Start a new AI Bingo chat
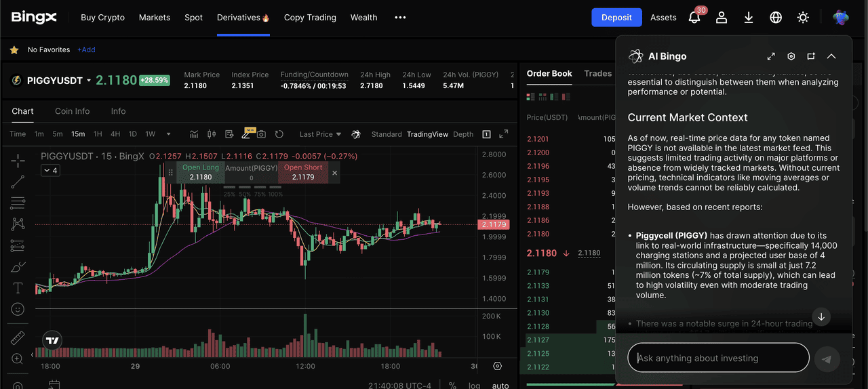Viewport: 868px width, 389px height. 811,56
